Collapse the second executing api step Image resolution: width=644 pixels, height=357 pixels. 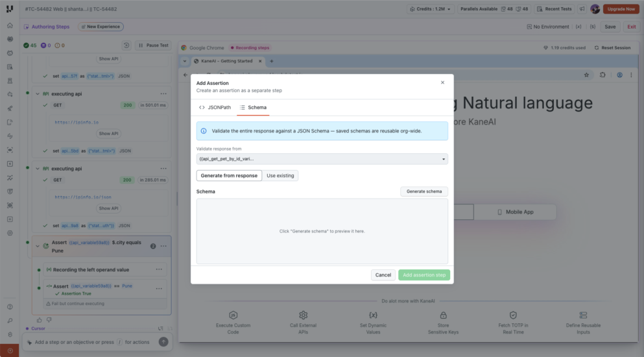38,169
